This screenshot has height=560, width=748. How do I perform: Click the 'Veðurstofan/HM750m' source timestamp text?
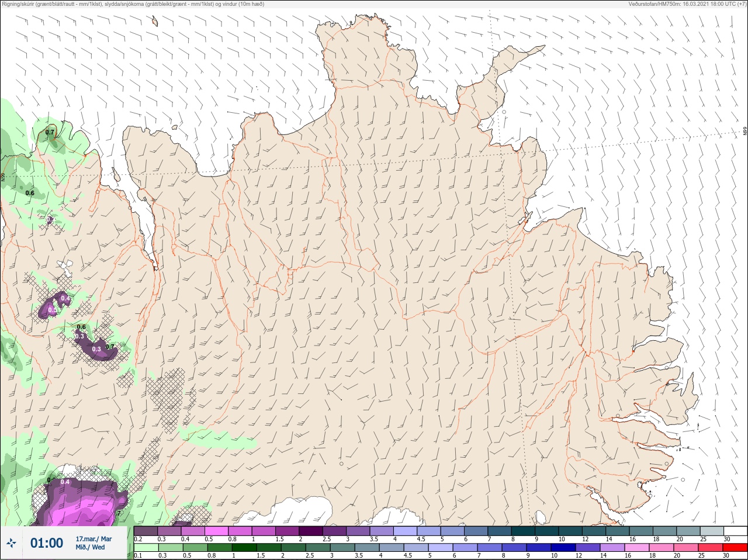coord(687,4)
